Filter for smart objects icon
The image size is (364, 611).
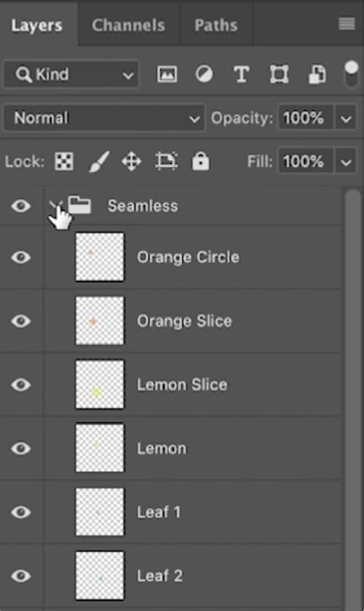tap(317, 74)
